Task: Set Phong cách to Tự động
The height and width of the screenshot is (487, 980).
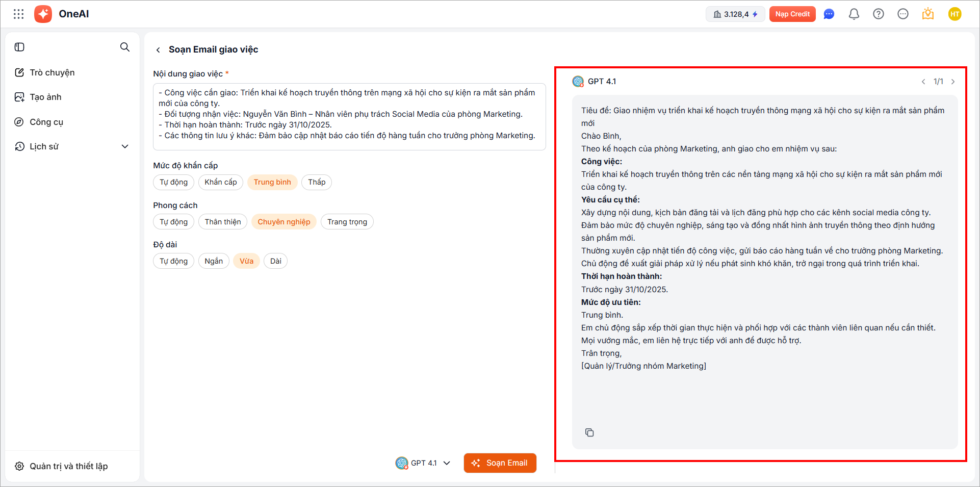Action: click(x=173, y=222)
